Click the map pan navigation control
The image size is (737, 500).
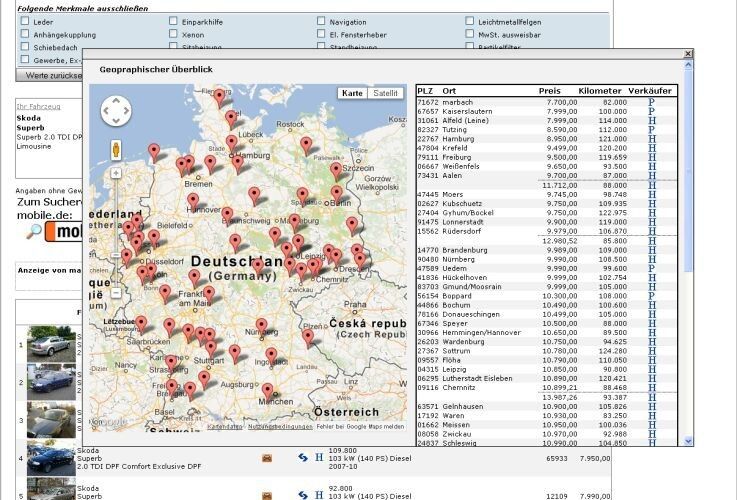point(116,111)
